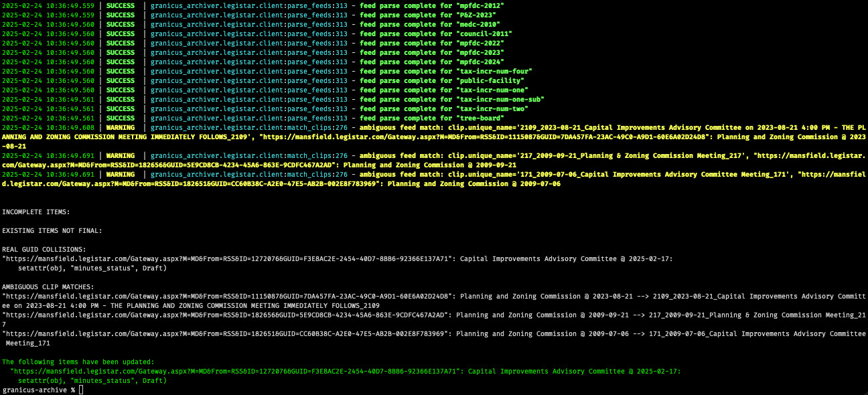868x395 pixels.
Task: Click SUCCESS label on the mpfdc-2012 row
Action: (x=121, y=5)
